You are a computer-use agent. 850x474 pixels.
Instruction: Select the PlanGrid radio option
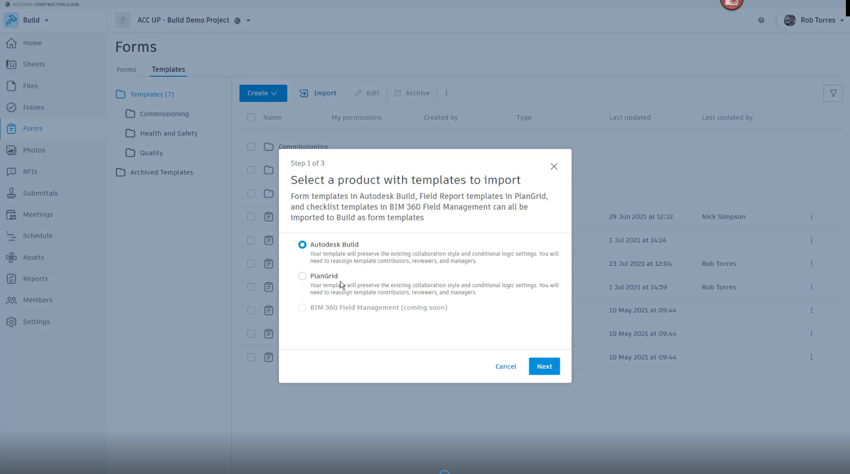302,276
